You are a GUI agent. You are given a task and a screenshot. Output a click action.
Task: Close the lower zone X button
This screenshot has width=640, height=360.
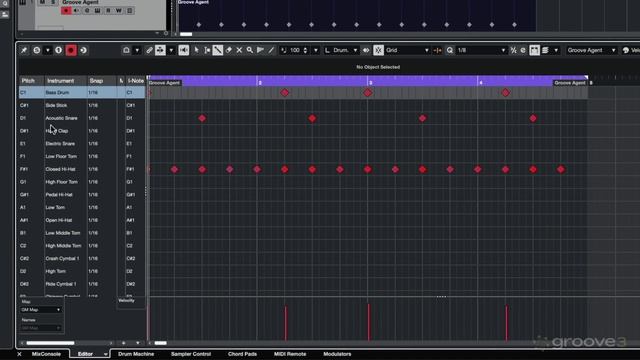[x=19, y=354]
